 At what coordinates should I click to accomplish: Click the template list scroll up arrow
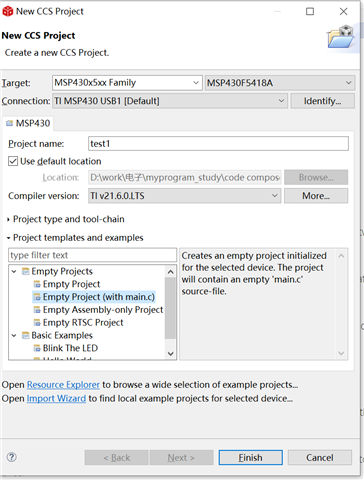click(x=170, y=272)
